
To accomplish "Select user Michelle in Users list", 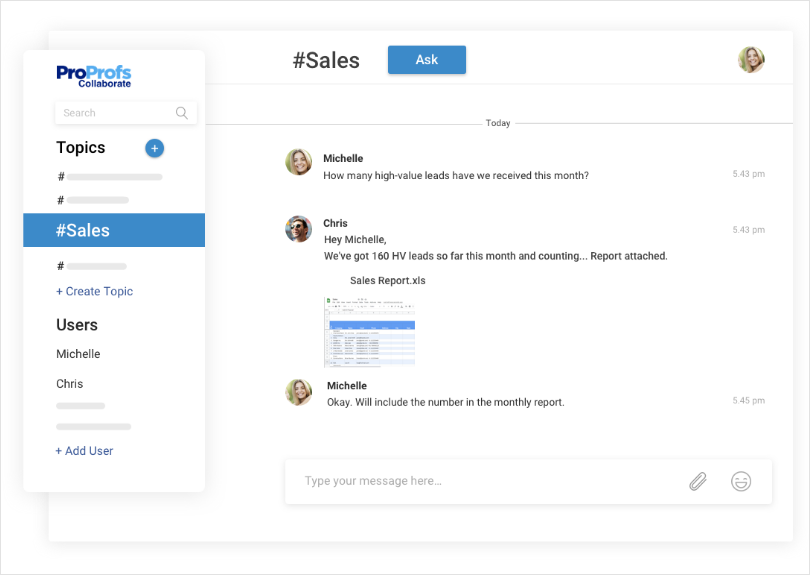I will [78, 354].
